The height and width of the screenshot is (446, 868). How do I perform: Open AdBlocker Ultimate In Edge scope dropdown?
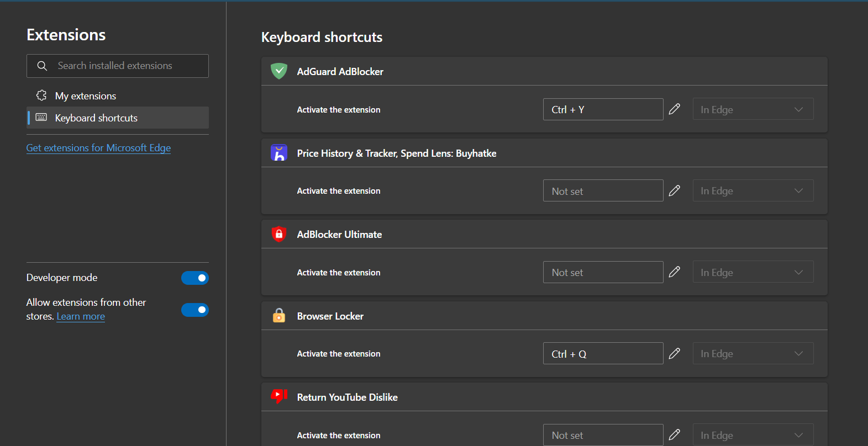tap(753, 272)
